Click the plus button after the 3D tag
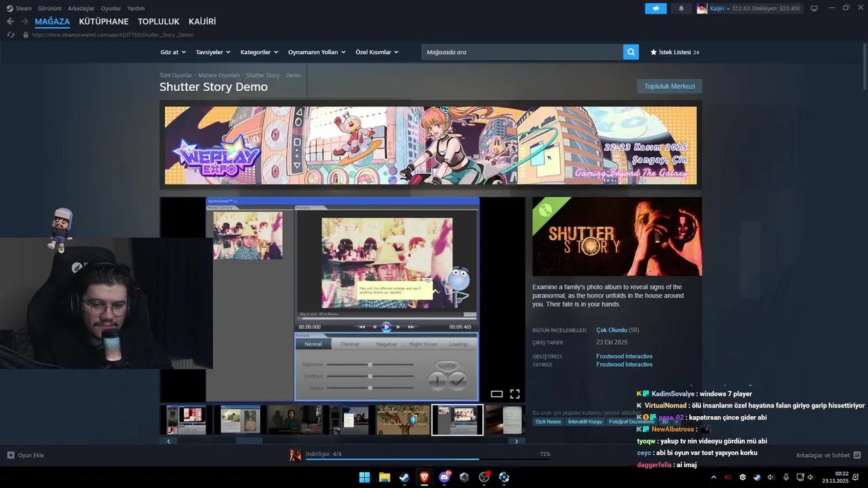 [x=676, y=422]
